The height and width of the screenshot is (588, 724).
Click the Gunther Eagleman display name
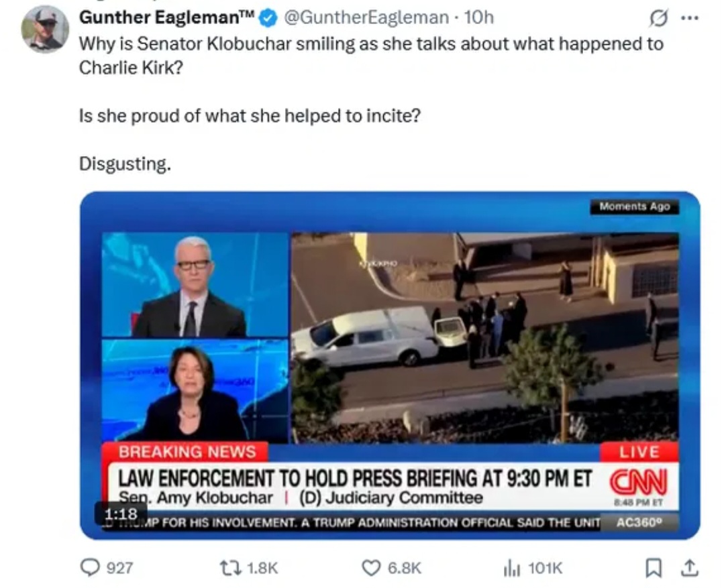tap(166, 17)
